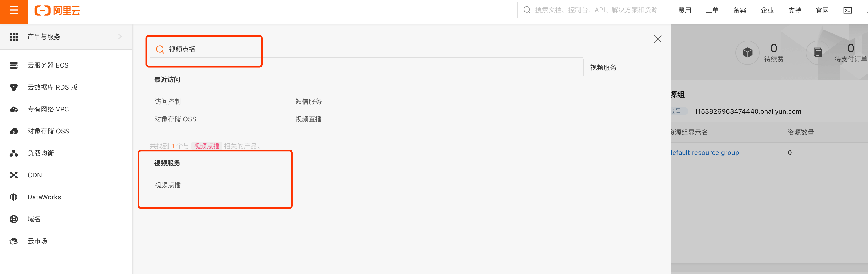The height and width of the screenshot is (274, 868).
Task: Open sidebar 对象存储 OSS entry
Action: [x=48, y=131]
